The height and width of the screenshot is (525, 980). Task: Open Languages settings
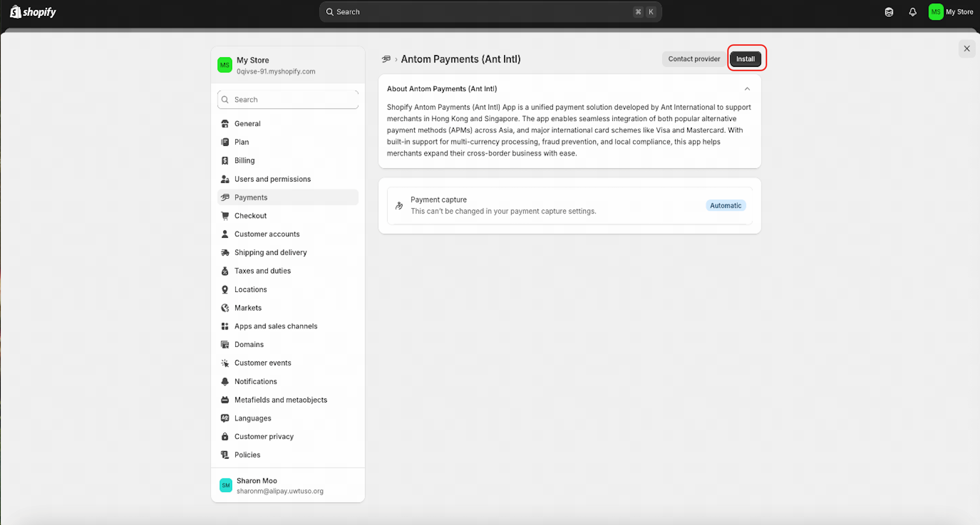click(288, 418)
